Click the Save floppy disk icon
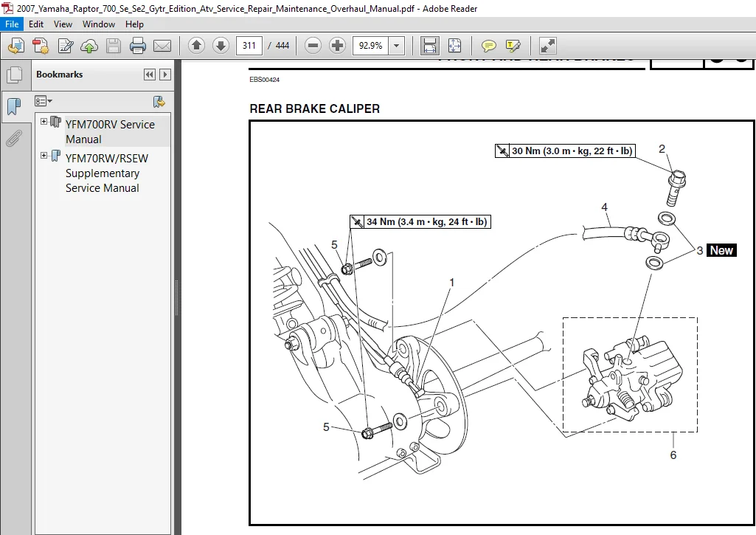The image size is (756, 535). (x=114, y=46)
